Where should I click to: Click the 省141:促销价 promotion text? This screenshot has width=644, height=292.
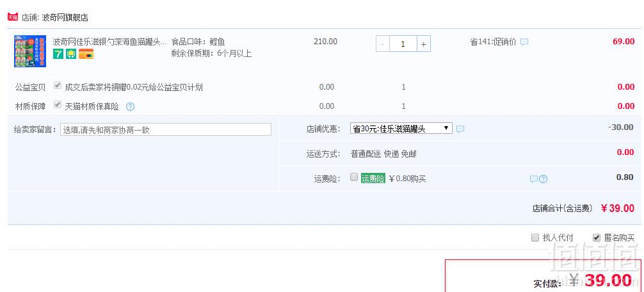coord(494,42)
